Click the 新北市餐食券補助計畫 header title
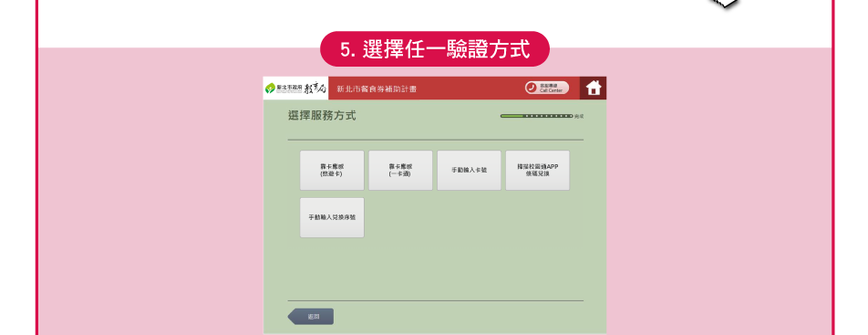This screenshot has height=335, width=868. [377, 89]
